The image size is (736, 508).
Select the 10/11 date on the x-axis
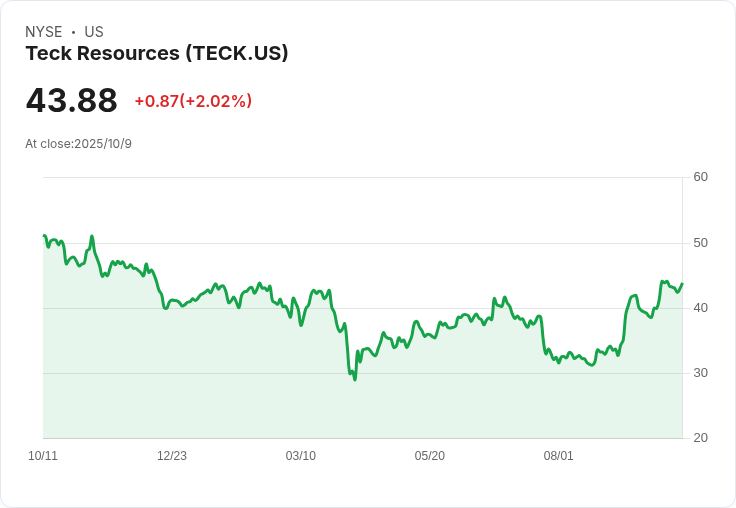pos(43,456)
